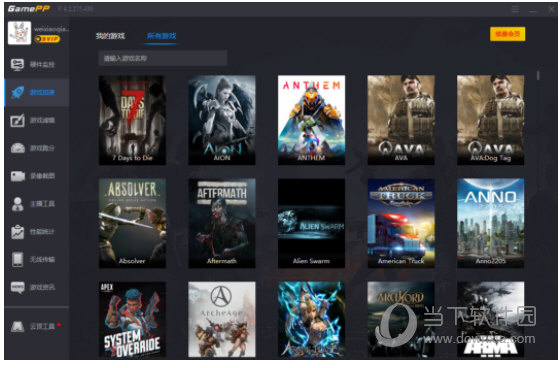Screen dimensions: 560x368
Task: Select the ARMA game cover
Action: (491, 319)
